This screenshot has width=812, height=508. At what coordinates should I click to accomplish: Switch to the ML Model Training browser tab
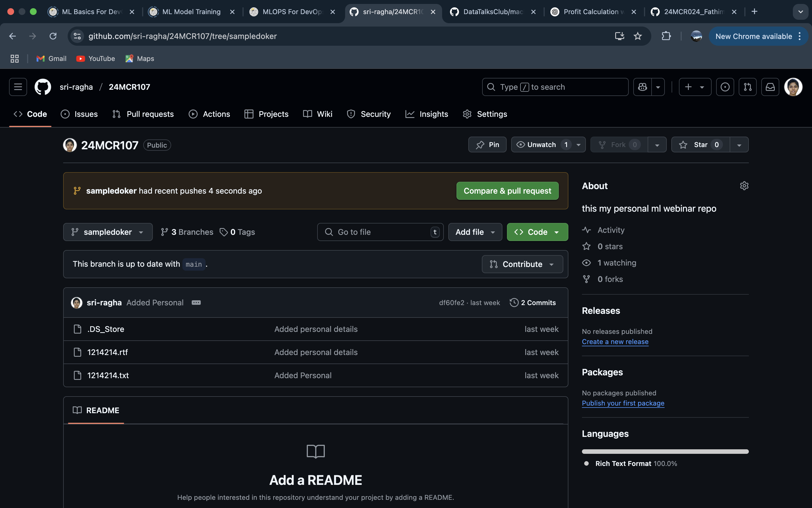pyautogui.click(x=192, y=12)
